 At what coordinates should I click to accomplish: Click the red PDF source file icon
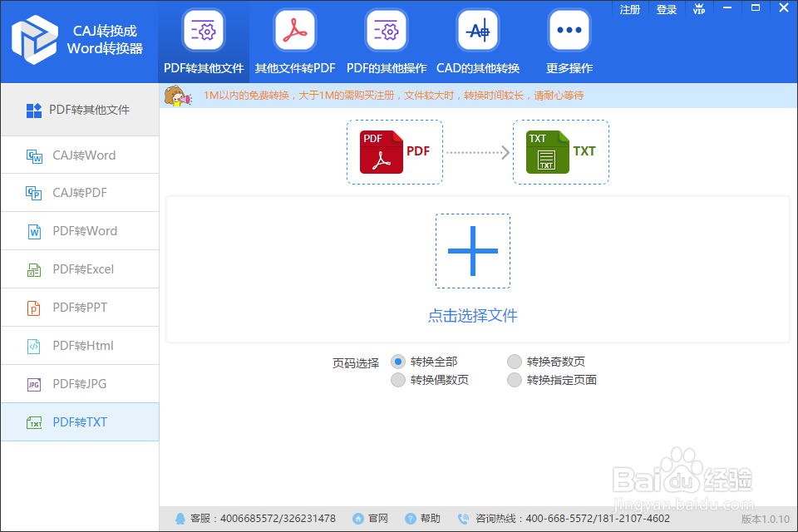coord(382,152)
